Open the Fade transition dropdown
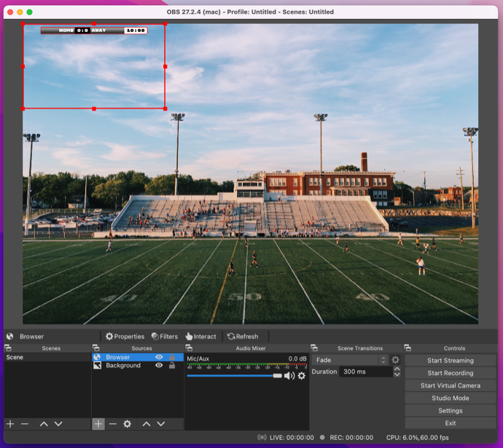This screenshot has width=503, height=448. click(x=350, y=360)
